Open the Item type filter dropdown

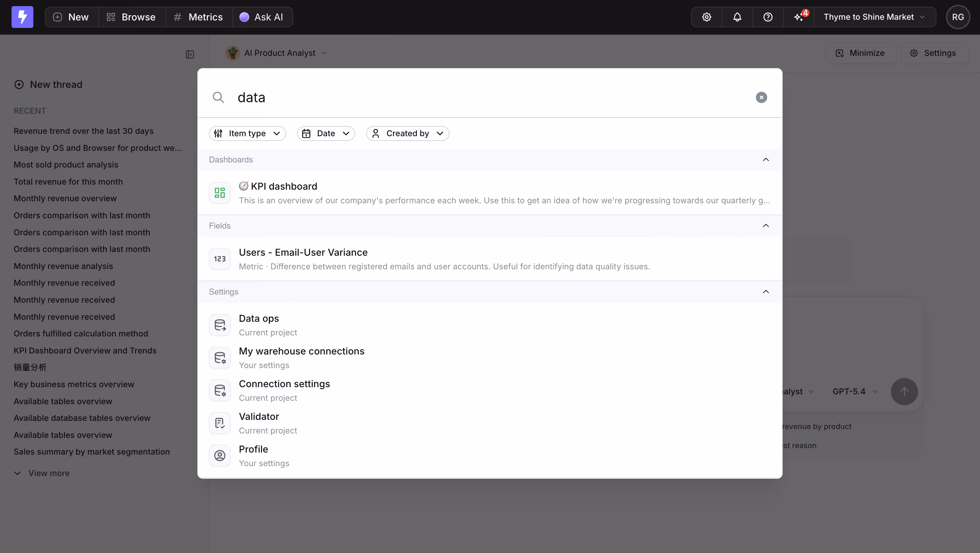pyautogui.click(x=247, y=133)
